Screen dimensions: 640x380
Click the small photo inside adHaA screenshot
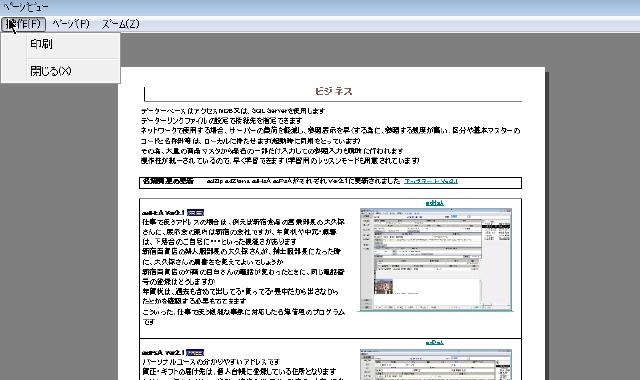[x=383, y=286]
